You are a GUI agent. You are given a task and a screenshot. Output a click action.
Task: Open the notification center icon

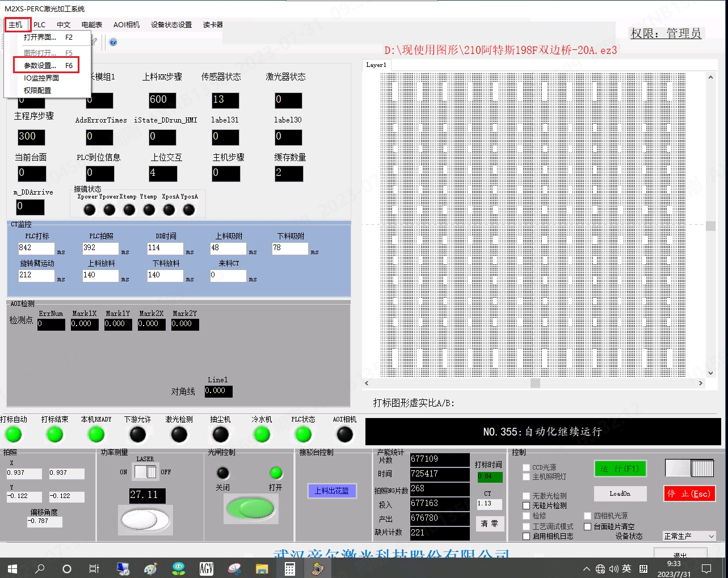pyautogui.click(x=707, y=568)
